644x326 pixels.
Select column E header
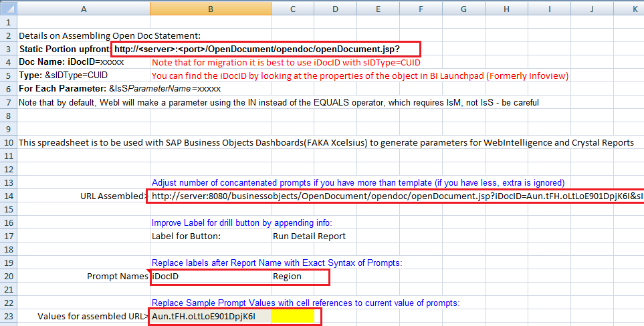[x=378, y=9]
